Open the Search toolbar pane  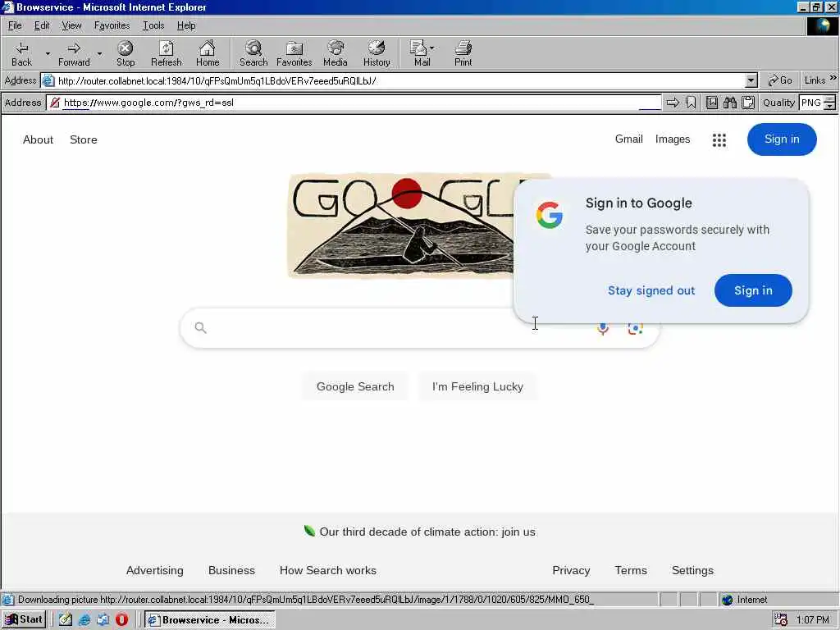[253, 53]
